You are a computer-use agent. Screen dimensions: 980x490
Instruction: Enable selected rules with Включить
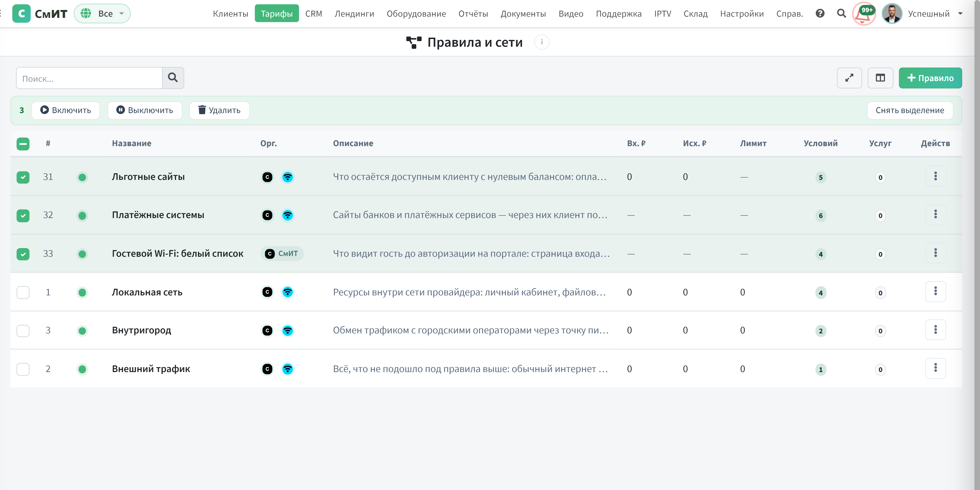pyautogui.click(x=65, y=110)
